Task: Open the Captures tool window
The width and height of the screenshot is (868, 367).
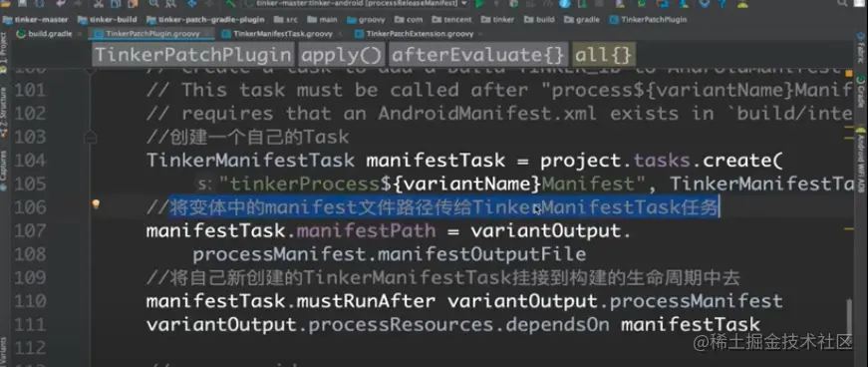Action: point(3,171)
